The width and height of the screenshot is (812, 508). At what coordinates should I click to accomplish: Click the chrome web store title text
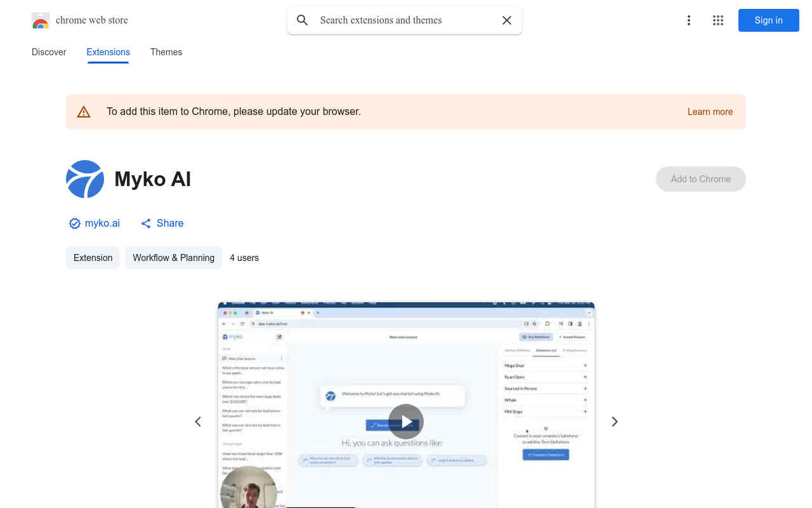click(92, 20)
